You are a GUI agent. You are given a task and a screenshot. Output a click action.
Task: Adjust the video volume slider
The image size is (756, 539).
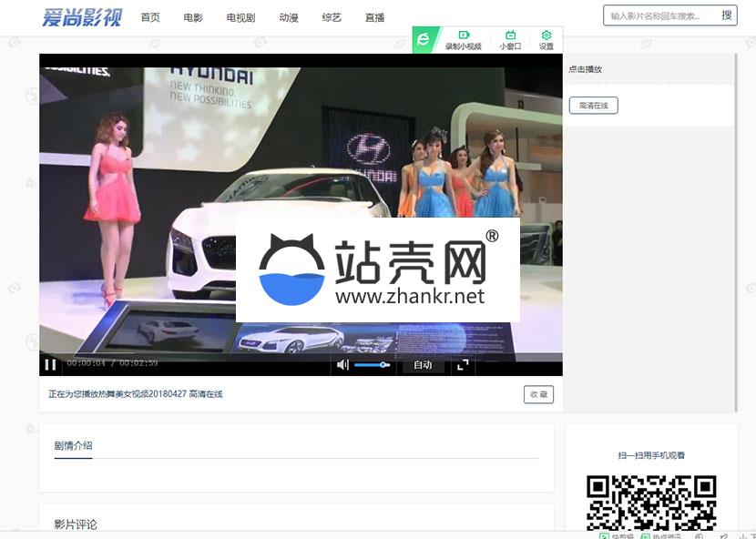click(372, 364)
